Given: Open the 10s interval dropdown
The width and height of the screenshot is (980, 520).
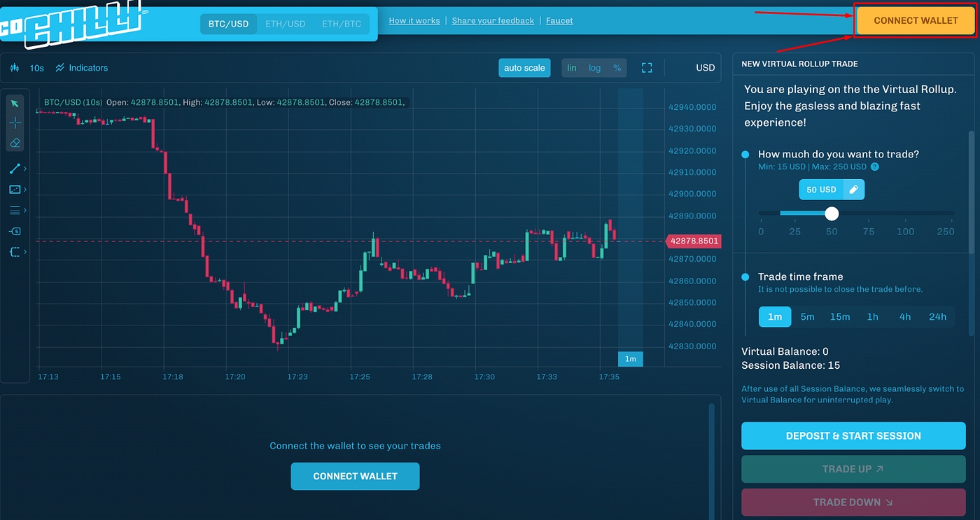Looking at the screenshot, I should pyautogui.click(x=36, y=68).
